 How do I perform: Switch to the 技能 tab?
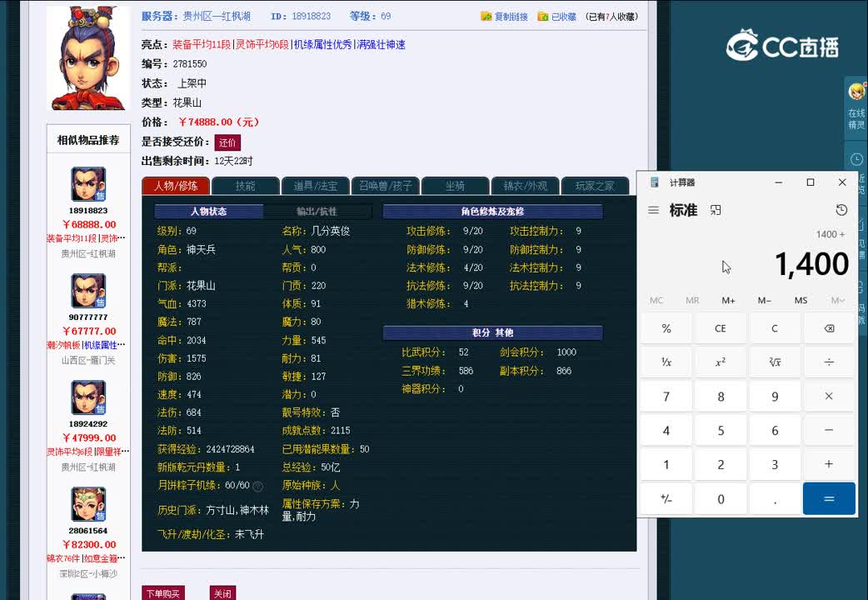click(x=245, y=186)
